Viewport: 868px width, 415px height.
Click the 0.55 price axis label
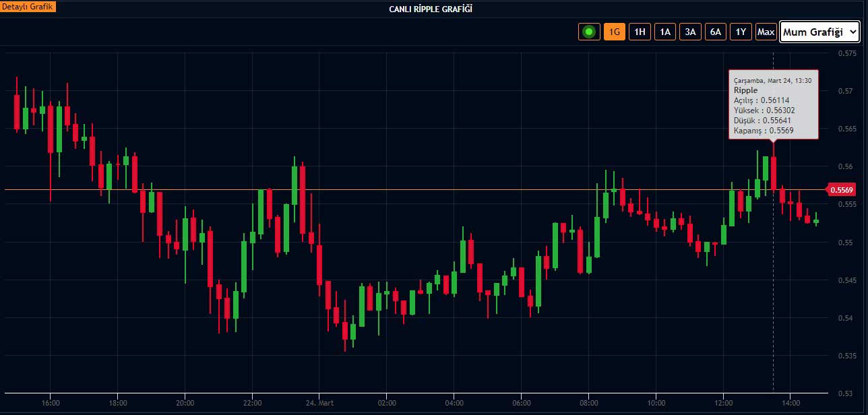[844, 242]
